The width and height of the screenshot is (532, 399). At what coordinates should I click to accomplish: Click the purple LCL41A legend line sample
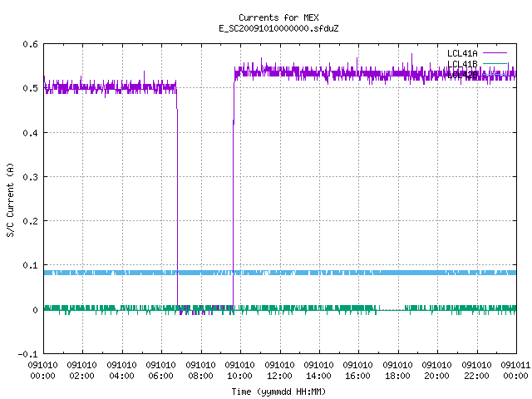(x=495, y=53)
